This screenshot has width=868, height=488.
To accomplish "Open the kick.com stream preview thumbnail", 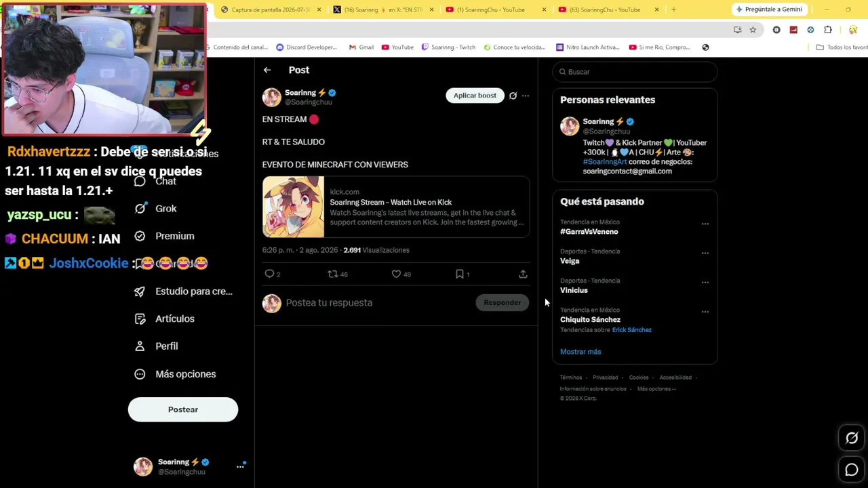I will point(293,207).
